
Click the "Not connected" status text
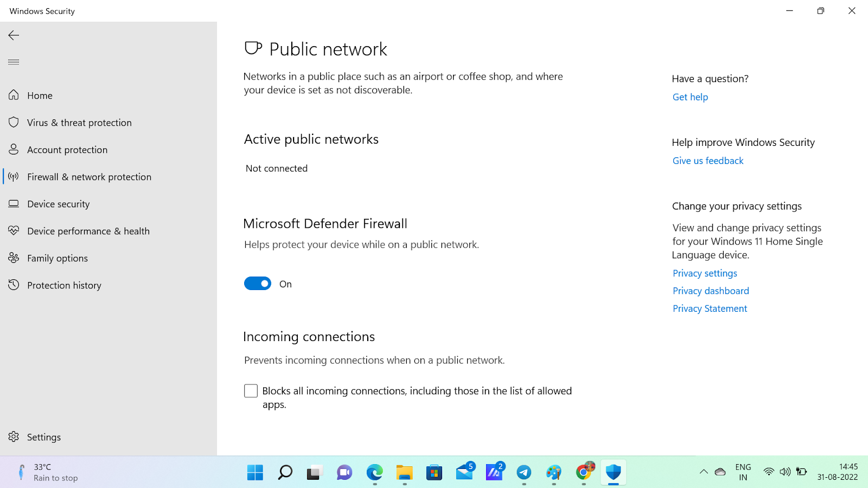pos(277,169)
